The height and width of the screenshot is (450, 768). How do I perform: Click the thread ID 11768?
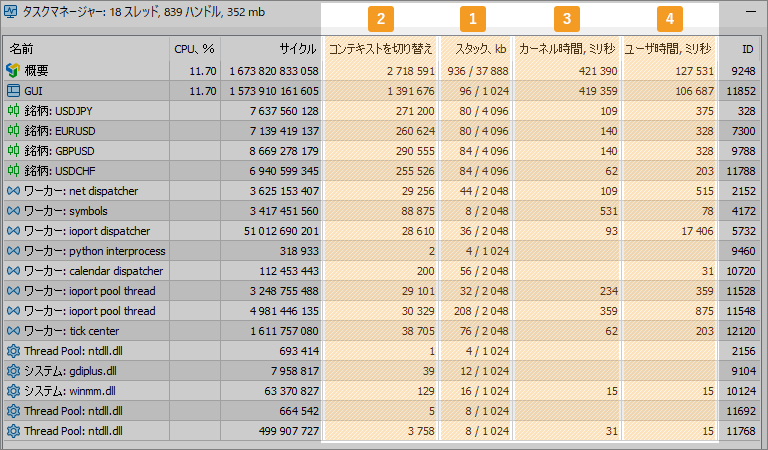pos(741,431)
